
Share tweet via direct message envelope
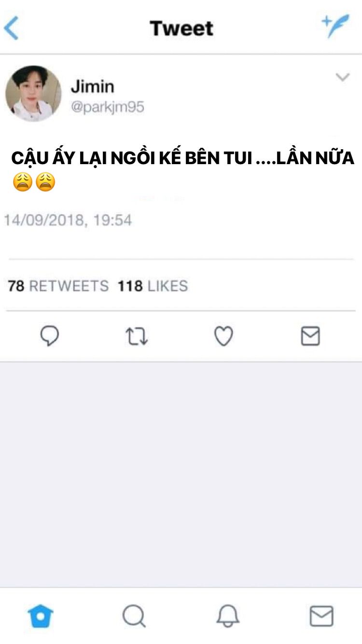[x=310, y=336]
